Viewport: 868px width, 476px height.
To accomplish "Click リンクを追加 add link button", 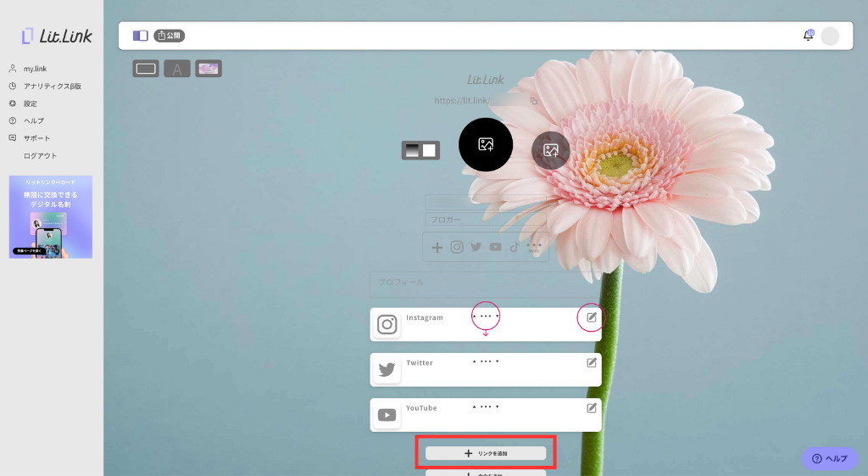I will click(x=486, y=453).
